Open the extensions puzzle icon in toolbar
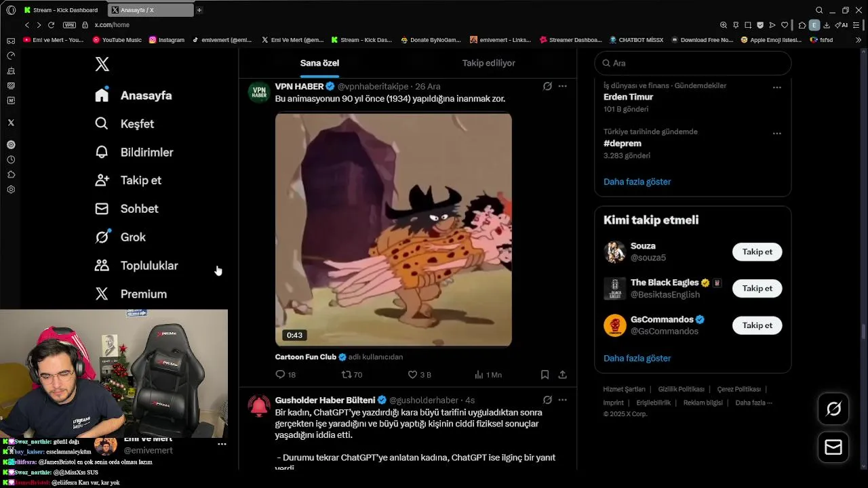 coord(802,25)
